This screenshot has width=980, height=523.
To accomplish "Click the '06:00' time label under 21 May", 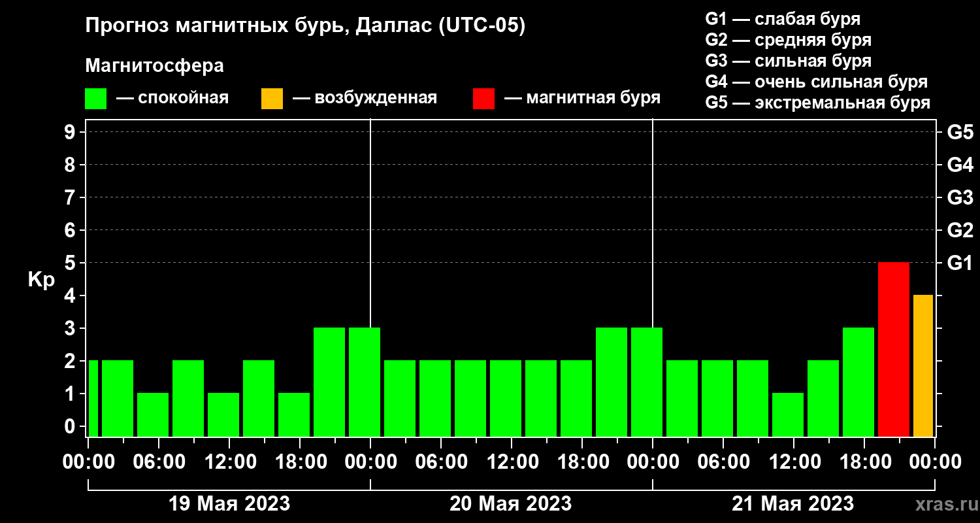I will tap(723, 462).
